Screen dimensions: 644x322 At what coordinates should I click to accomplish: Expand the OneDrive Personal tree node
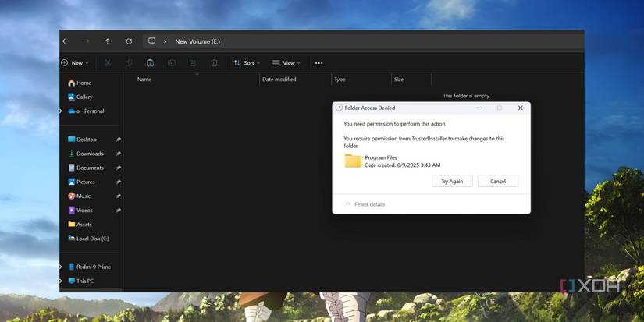pyautogui.click(x=61, y=111)
